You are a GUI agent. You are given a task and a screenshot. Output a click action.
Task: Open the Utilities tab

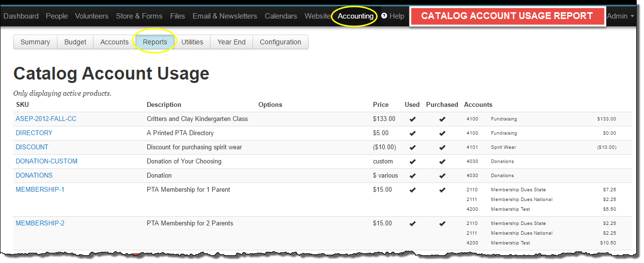pyautogui.click(x=192, y=42)
